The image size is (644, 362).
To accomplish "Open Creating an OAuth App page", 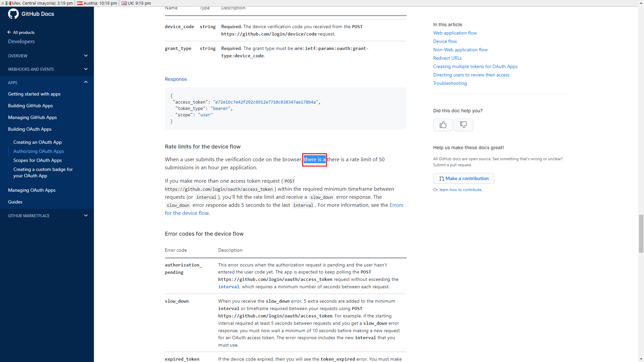I will coord(38,142).
